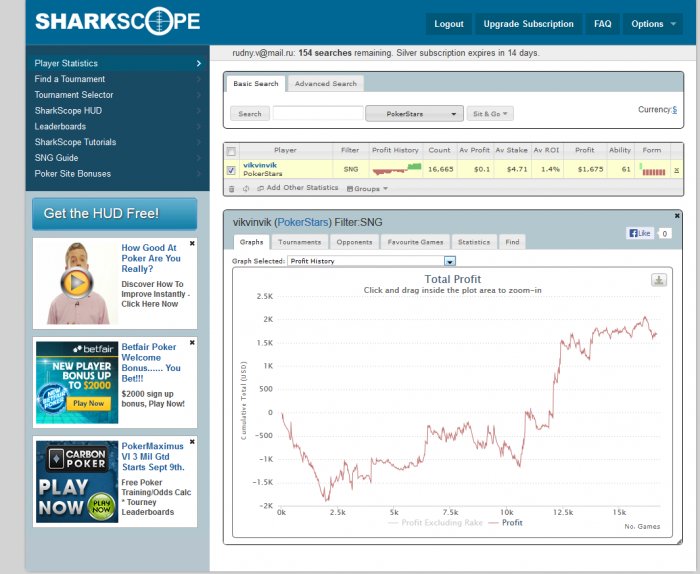Click the chart download icon
Screen dimensions: 700x574
[x=659, y=280]
